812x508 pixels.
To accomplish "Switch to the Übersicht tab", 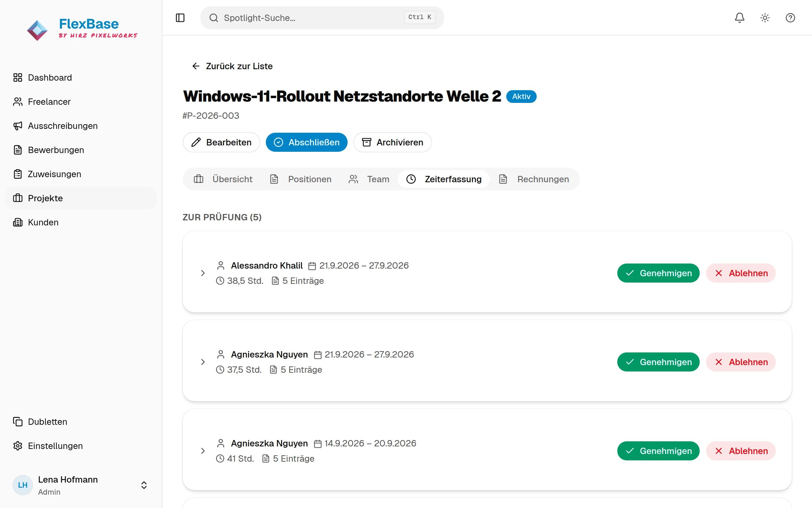I will pos(223,179).
